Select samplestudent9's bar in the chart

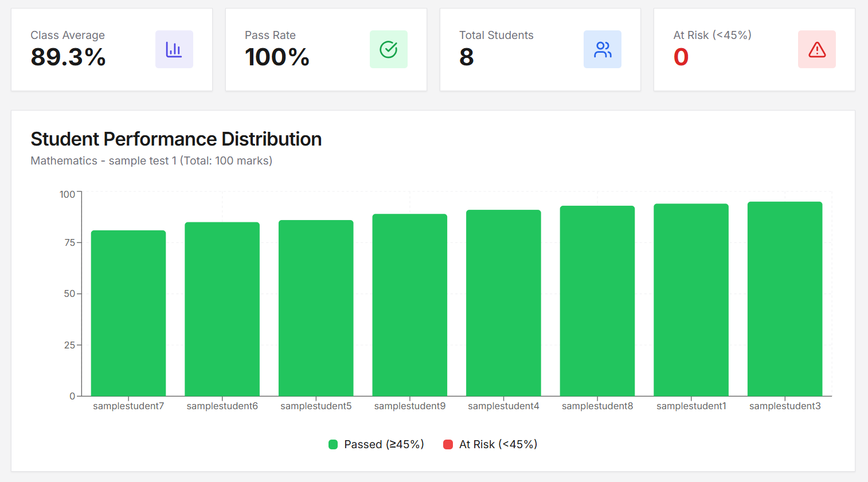[409, 304]
